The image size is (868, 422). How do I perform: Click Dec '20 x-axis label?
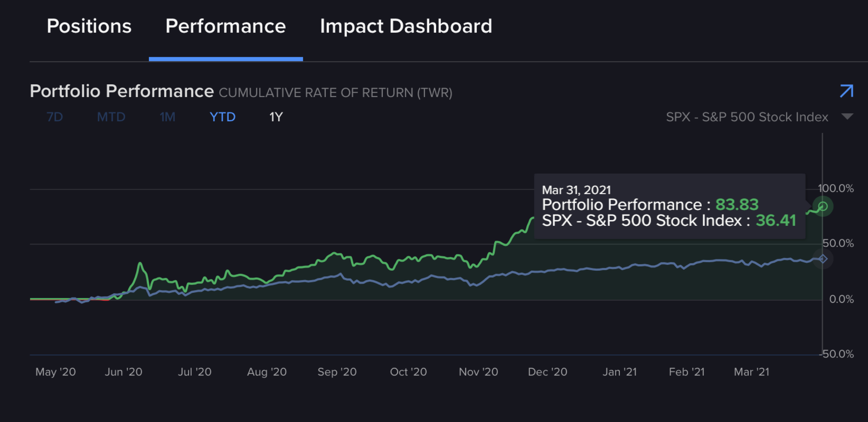pos(547,372)
